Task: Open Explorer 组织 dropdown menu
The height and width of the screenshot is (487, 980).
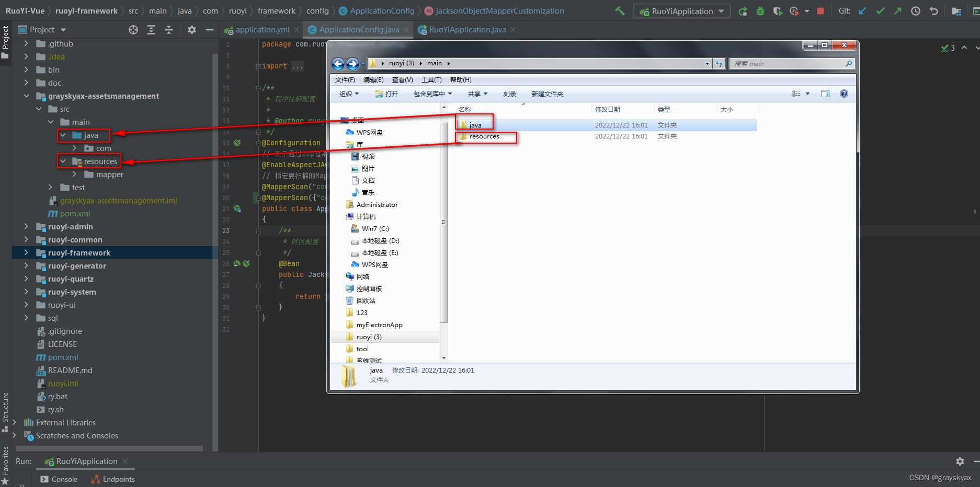Action: click(x=349, y=94)
